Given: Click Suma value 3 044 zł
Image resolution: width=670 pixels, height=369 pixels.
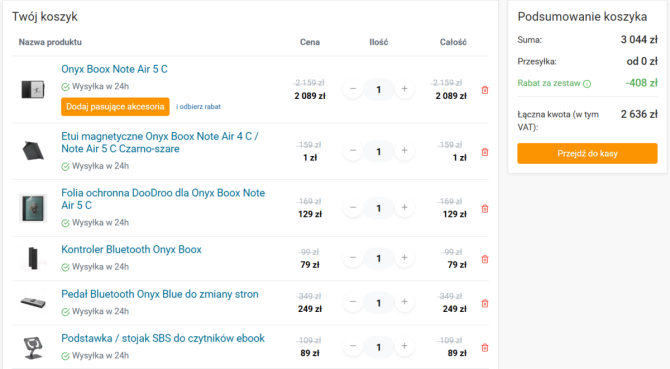Looking at the screenshot, I should pos(639,40).
